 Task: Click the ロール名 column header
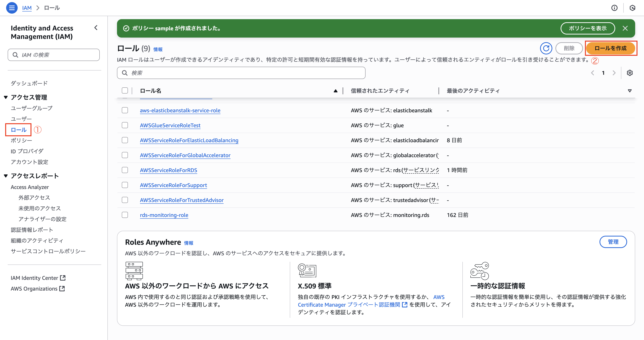click(x=151, y=91)
